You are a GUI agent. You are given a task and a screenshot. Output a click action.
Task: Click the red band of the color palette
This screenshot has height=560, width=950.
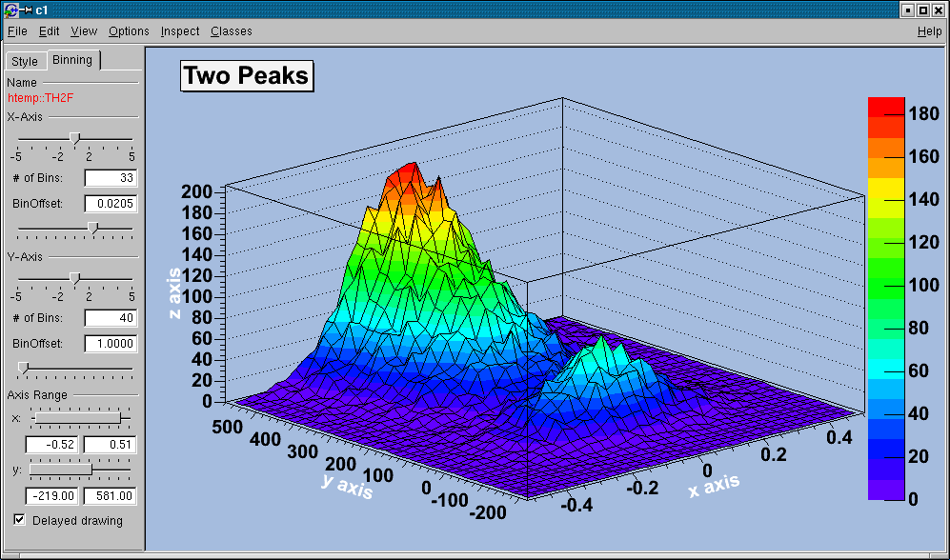point(886,107)
